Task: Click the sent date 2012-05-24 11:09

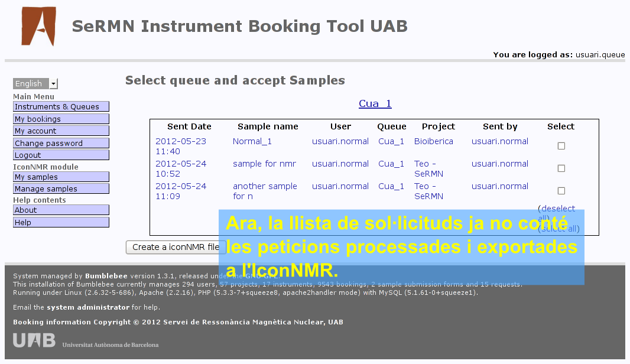Action: [x=181, y=191]
